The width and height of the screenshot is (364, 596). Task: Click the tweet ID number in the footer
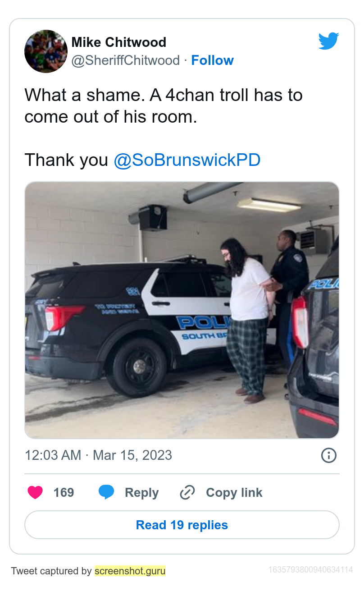(310, 570)
